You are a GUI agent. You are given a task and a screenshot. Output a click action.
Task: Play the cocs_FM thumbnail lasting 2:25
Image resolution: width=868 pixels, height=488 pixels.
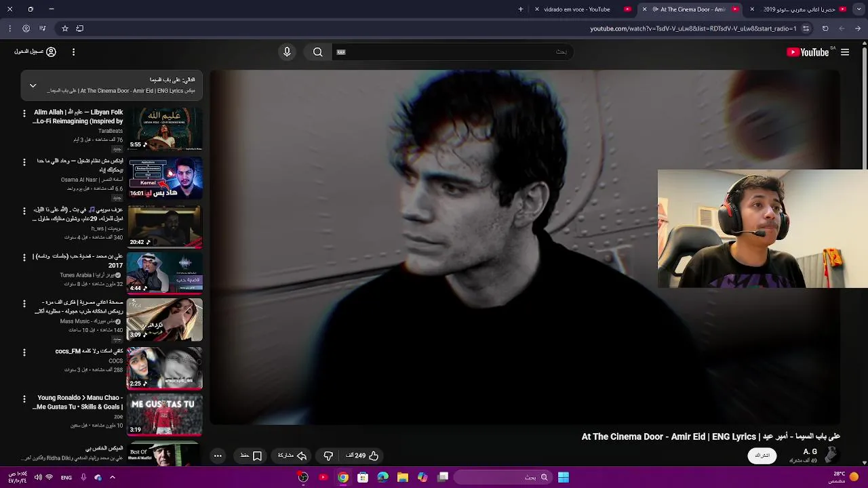coord(165,368)
